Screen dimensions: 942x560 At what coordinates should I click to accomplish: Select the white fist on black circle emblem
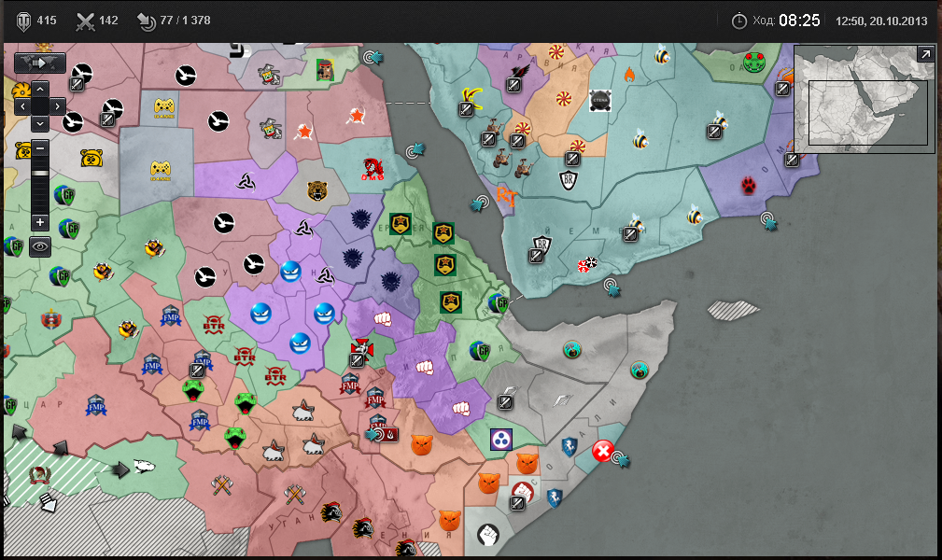488,534
